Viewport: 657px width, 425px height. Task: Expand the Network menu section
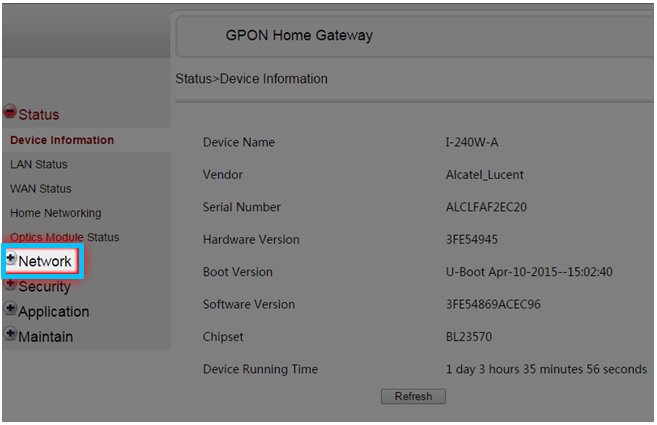coord(45,261)
